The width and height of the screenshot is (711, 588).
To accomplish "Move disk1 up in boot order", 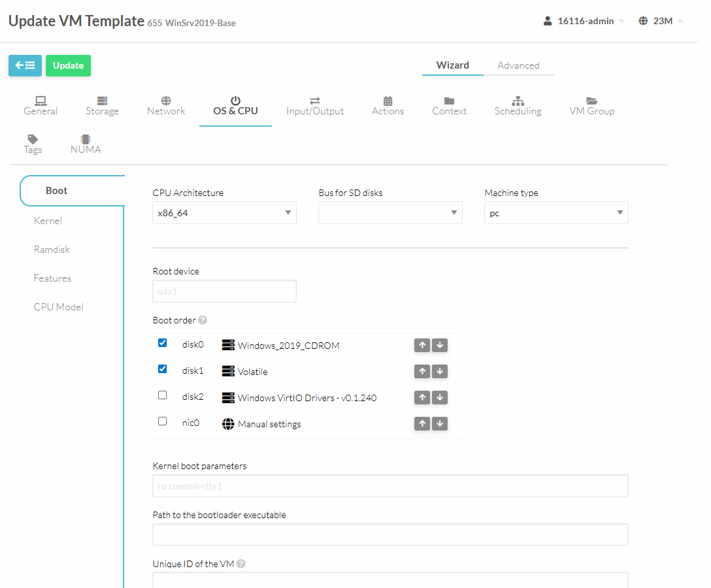I will click(422, 372).
